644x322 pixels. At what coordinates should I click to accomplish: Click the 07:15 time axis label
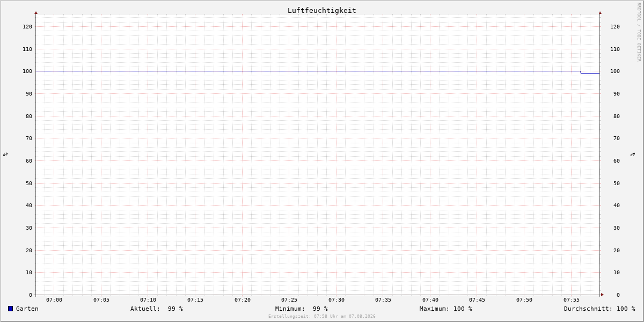(195, 300)
